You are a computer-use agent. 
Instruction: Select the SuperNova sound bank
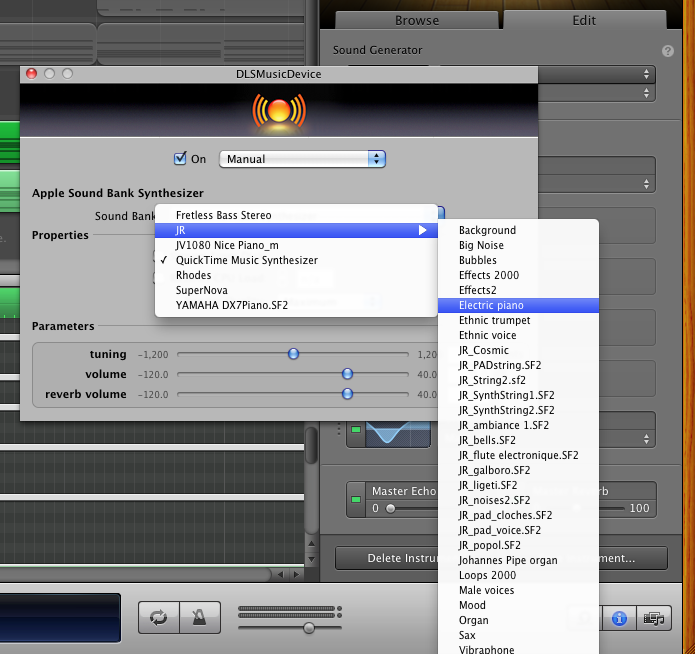[296, 290]
